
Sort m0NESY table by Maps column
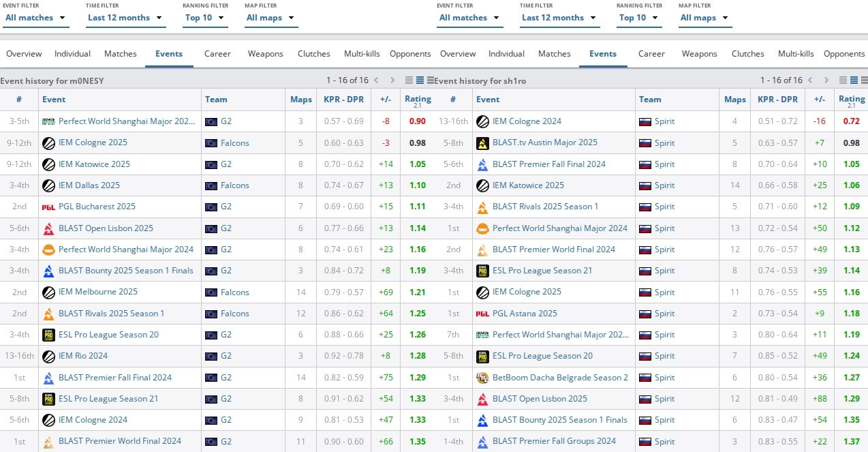(301, 100)
